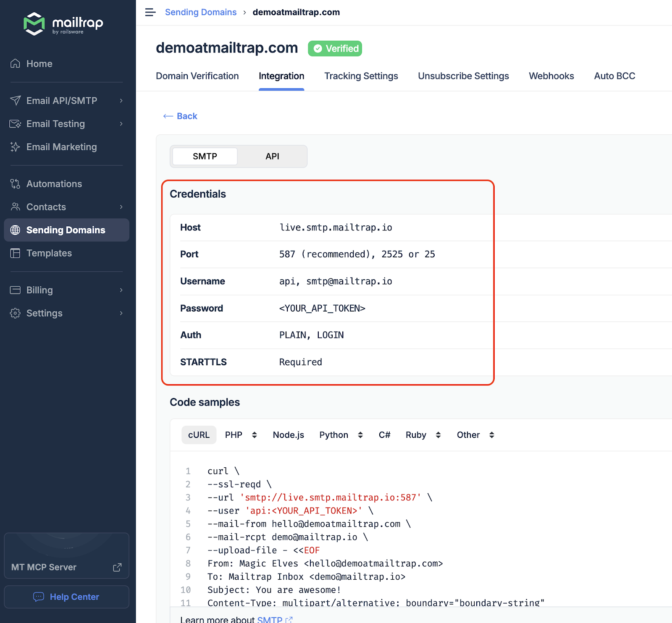The width and height of the screenshot is (672, 623).
Task: Switch to the Webhooks tab
Action: pyautogui.click(x=551, y=76)
